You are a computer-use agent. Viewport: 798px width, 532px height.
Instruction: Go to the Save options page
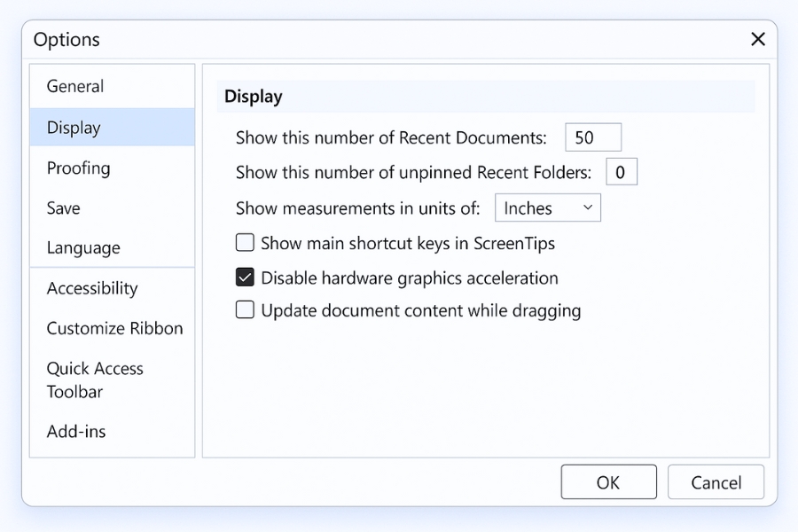tap(64, 208)
